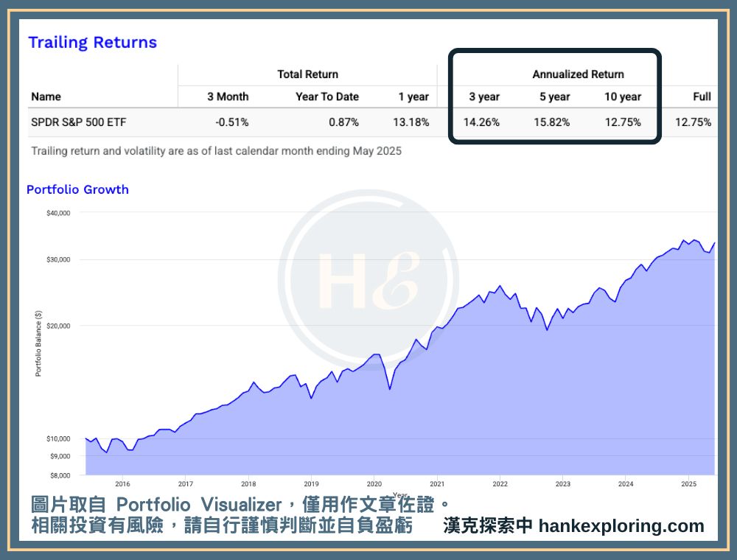Click the 2017 x-axis label
The image size is (737, 560).
click(x=186, y=484)
